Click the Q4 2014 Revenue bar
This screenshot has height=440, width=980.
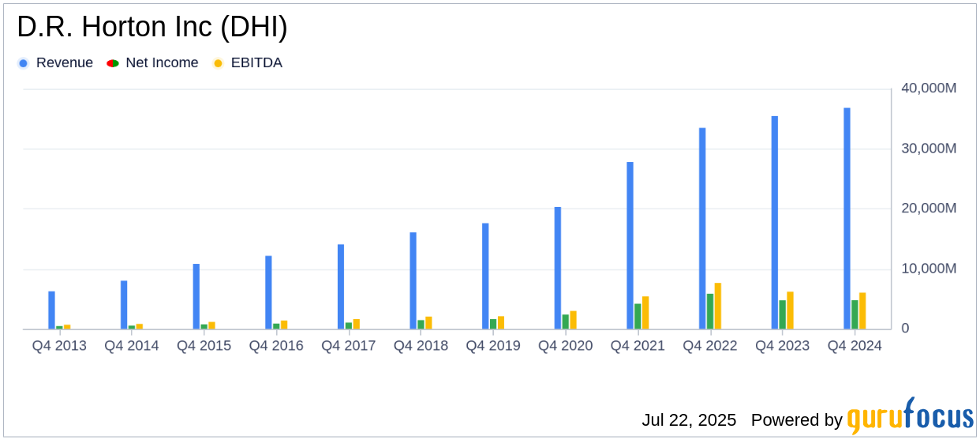click(124, 305)
